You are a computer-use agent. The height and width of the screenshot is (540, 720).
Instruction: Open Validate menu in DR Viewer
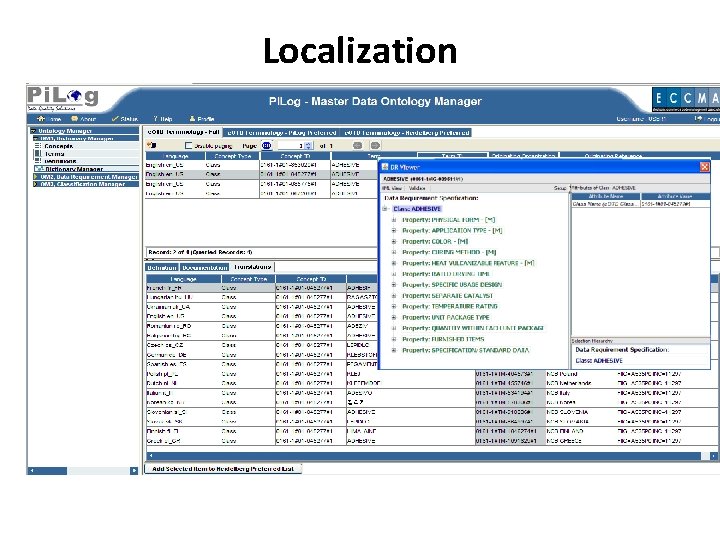click(417, 188)
